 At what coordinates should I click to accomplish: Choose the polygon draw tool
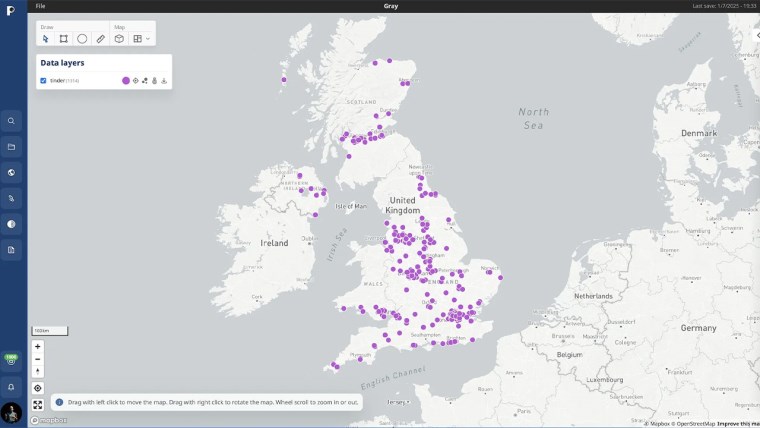63,39
